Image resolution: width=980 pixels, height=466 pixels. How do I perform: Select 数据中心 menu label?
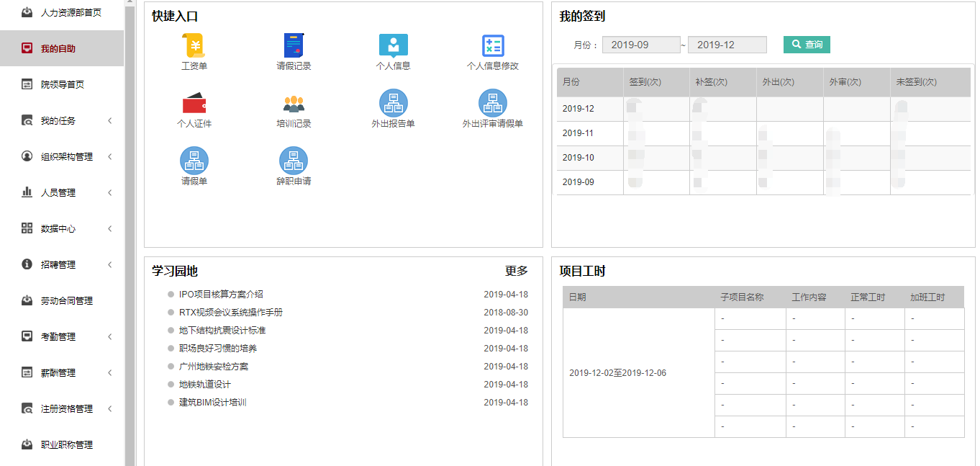(x=58, y=229)
